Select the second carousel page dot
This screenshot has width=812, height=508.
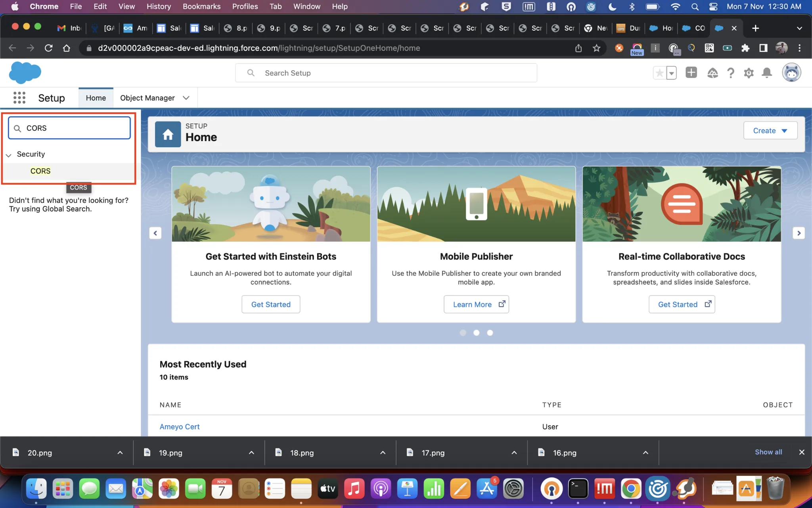(x=476, y=333)
